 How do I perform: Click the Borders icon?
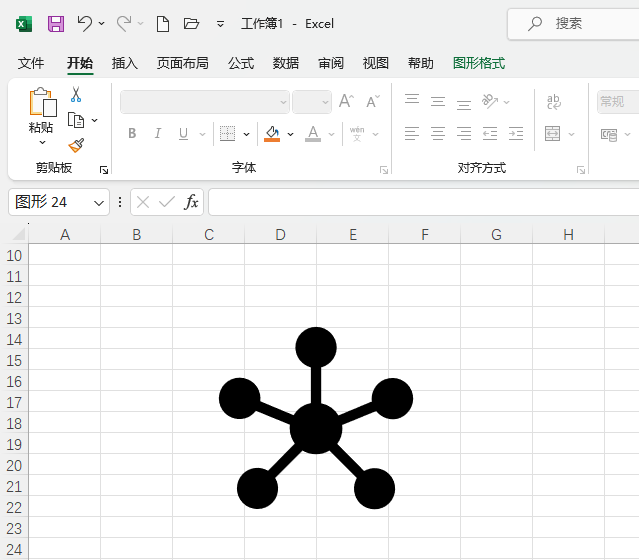(227, 134)
